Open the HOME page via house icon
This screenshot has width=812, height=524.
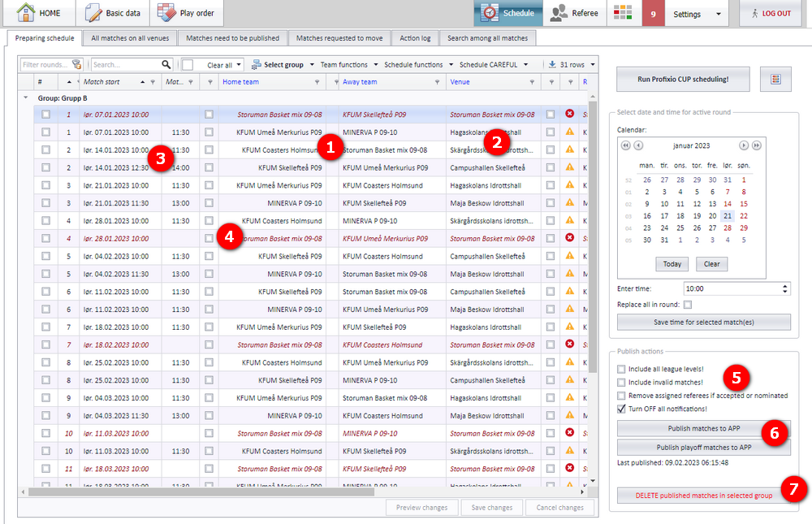pyautogui.click(x=25, y=12)
